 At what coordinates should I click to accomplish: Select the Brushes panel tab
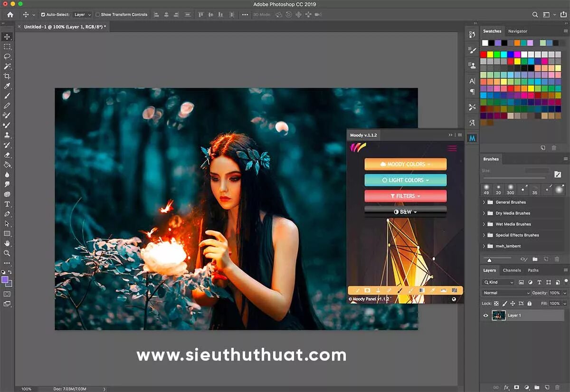click(x=491, y=159)
